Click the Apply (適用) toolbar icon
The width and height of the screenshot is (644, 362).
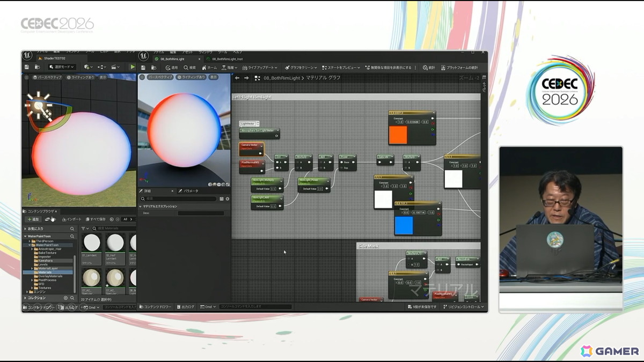(x=171, y=68)
